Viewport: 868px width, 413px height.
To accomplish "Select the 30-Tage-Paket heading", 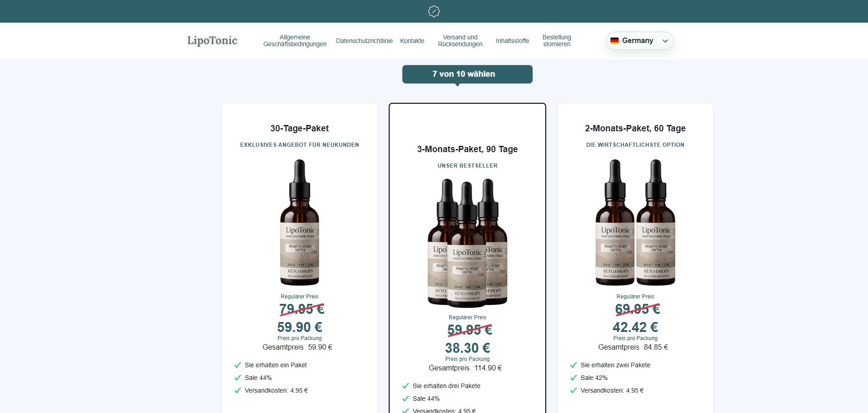I will pos(300,128).
